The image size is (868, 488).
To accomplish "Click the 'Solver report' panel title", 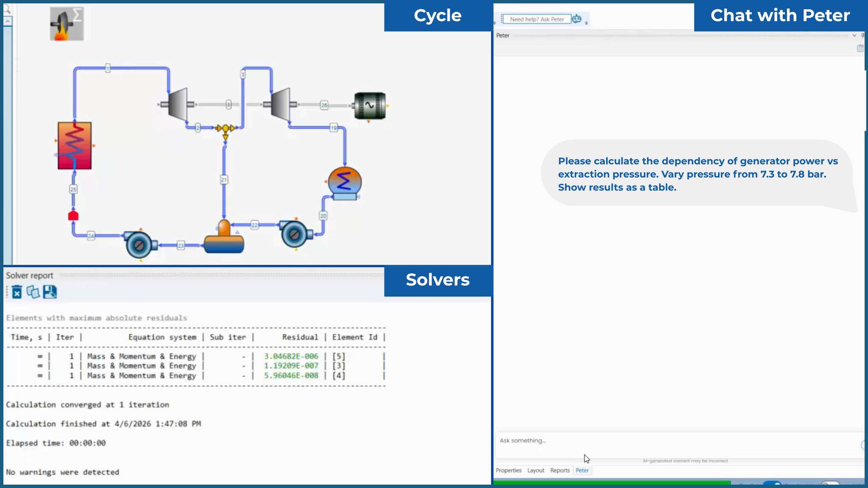I will [30, 275].
